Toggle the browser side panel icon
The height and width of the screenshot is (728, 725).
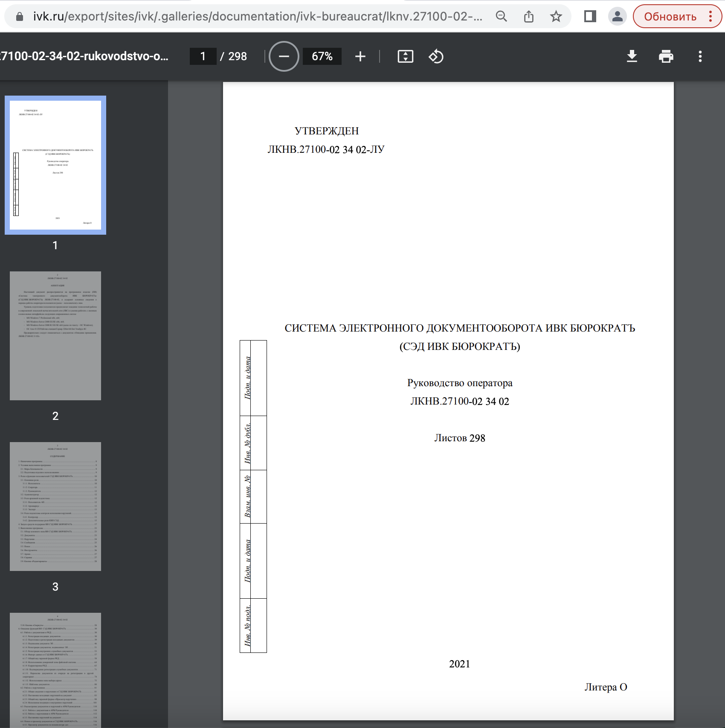pyautogui.click(x=590, y=17)
